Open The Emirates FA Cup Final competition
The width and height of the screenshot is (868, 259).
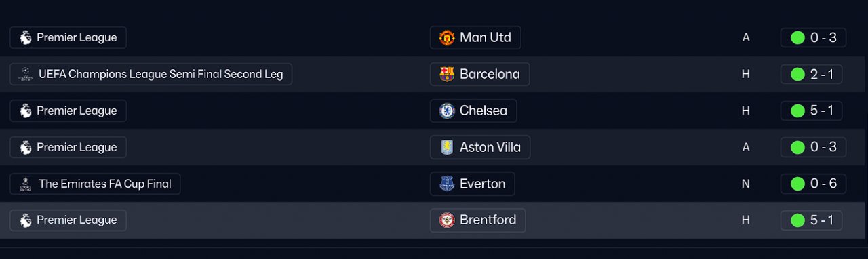[95, 184]
